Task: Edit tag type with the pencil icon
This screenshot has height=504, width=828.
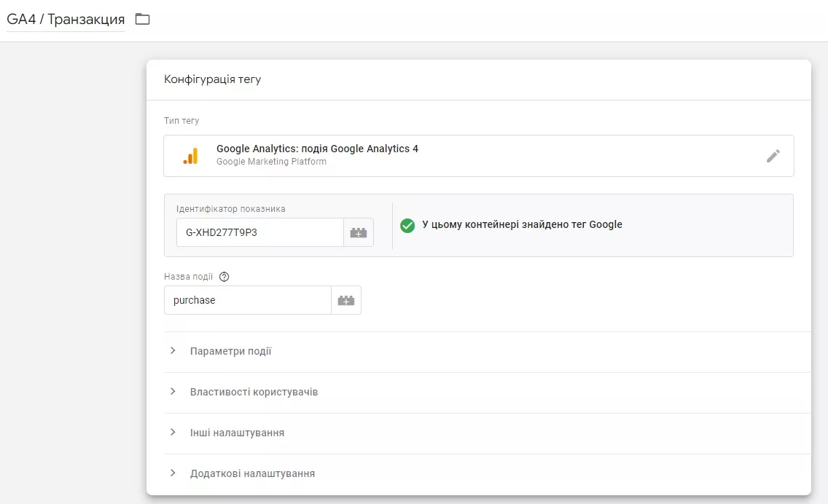Action: (x=773, y=156)
